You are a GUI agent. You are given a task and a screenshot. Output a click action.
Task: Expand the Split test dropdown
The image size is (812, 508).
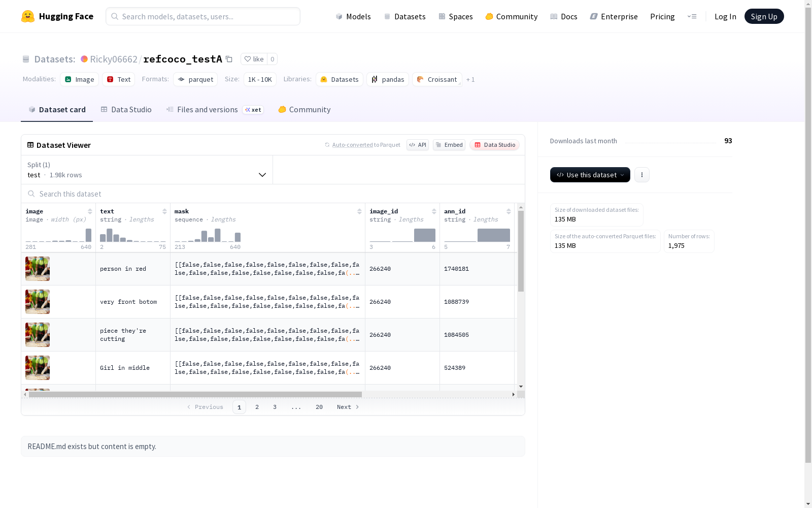pyautogui.click(x=147, y=170)
